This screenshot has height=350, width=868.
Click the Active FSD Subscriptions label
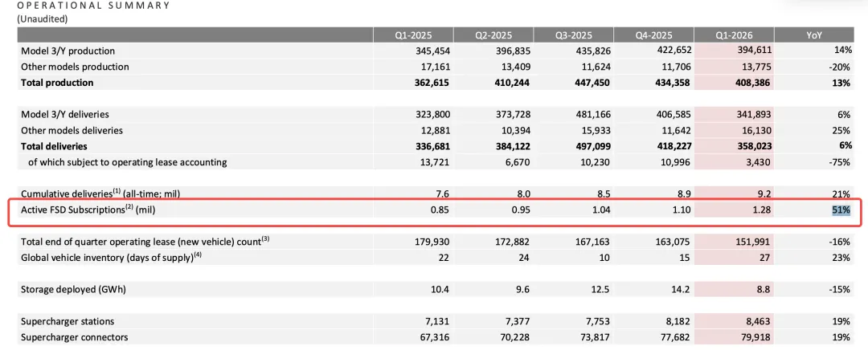pos(88,210)
